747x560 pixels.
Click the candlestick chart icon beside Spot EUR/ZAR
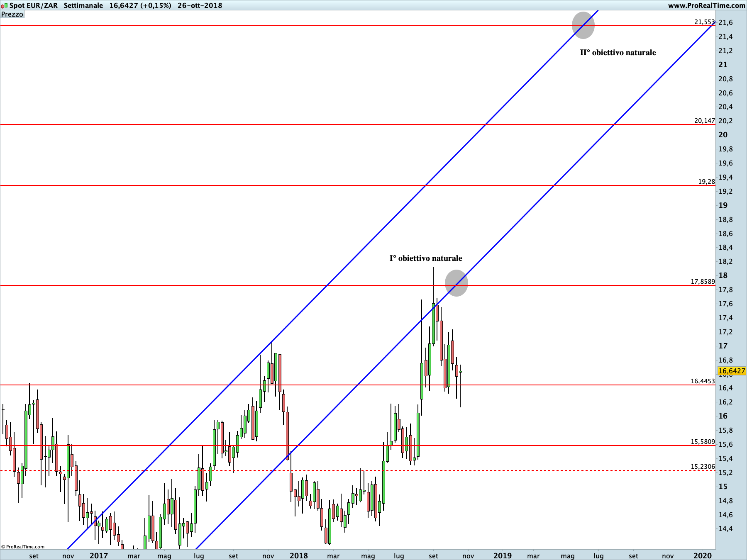coord(4,6)
